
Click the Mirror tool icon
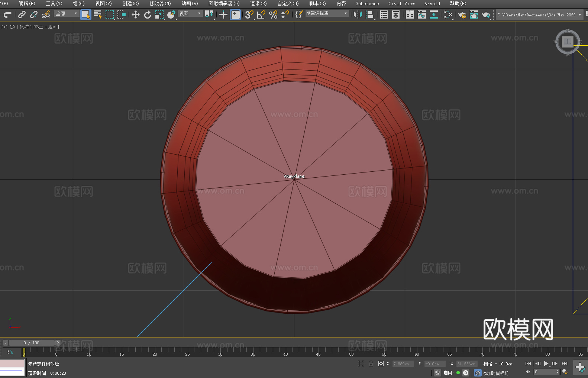pyautogui.click(x=358, y=15)
